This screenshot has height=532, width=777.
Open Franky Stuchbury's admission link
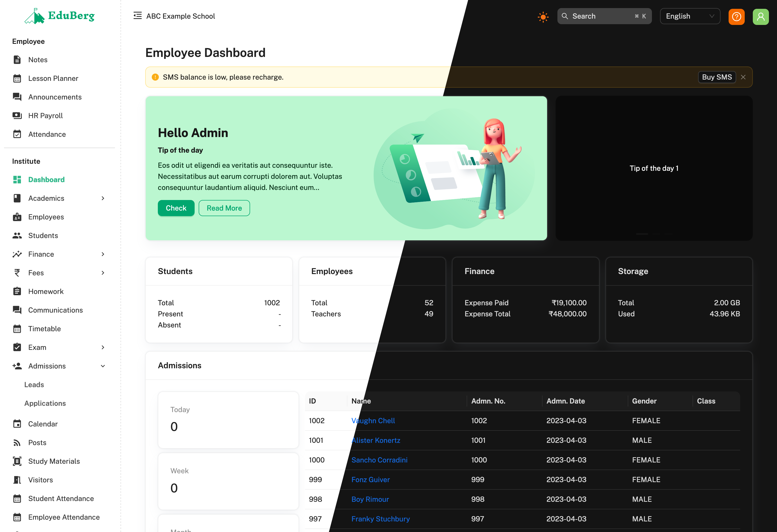tap(380, 519)
